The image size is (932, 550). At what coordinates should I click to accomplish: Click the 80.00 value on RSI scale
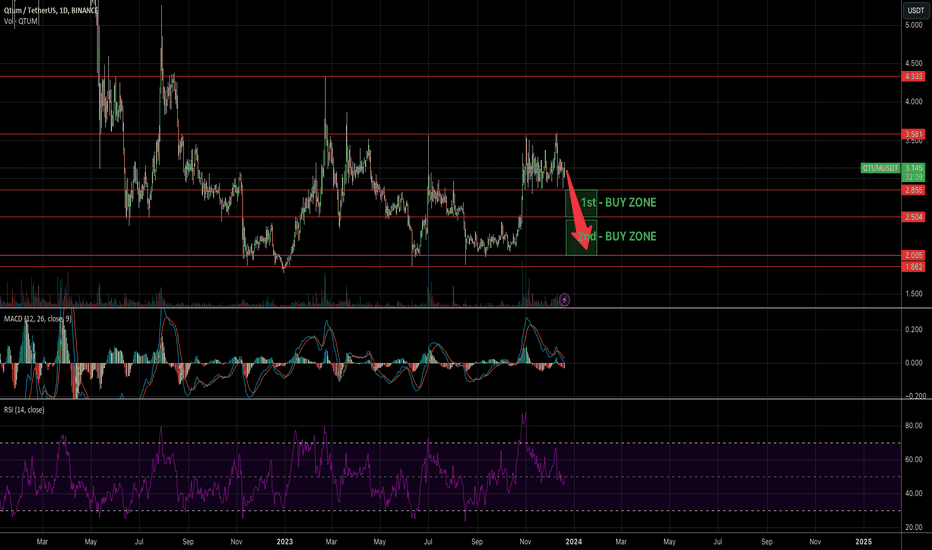tap(914, 426)
